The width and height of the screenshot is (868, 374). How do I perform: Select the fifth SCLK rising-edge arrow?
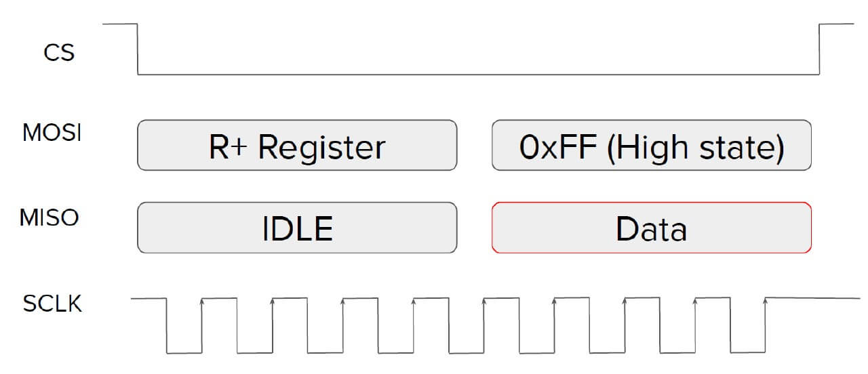pyautogui.click(x=484, y=302)
